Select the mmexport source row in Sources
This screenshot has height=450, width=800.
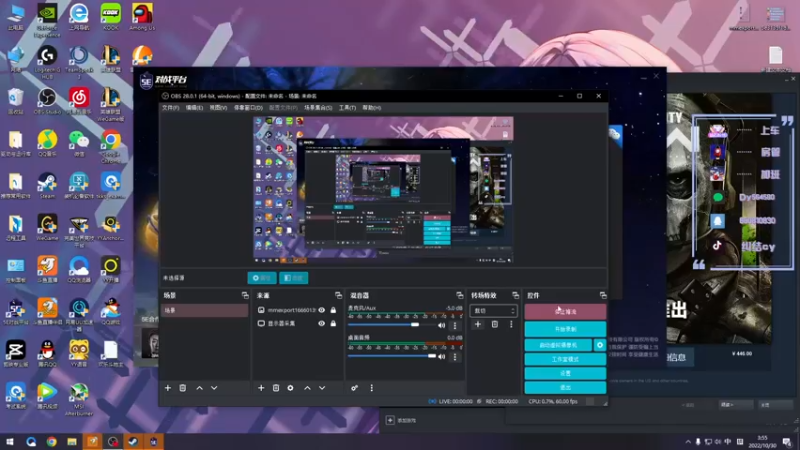coord(297,310)
